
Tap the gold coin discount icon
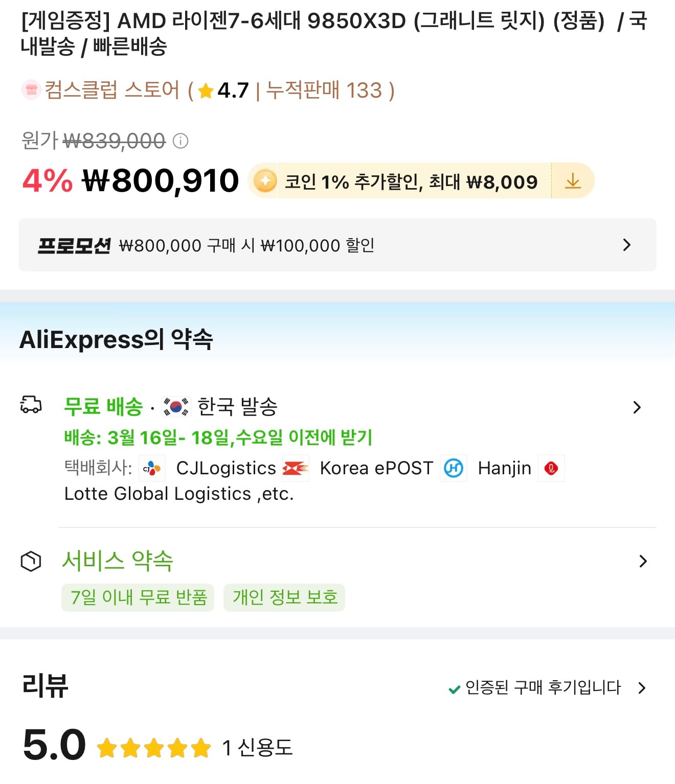pyautogui.click(x=265, y=181)
